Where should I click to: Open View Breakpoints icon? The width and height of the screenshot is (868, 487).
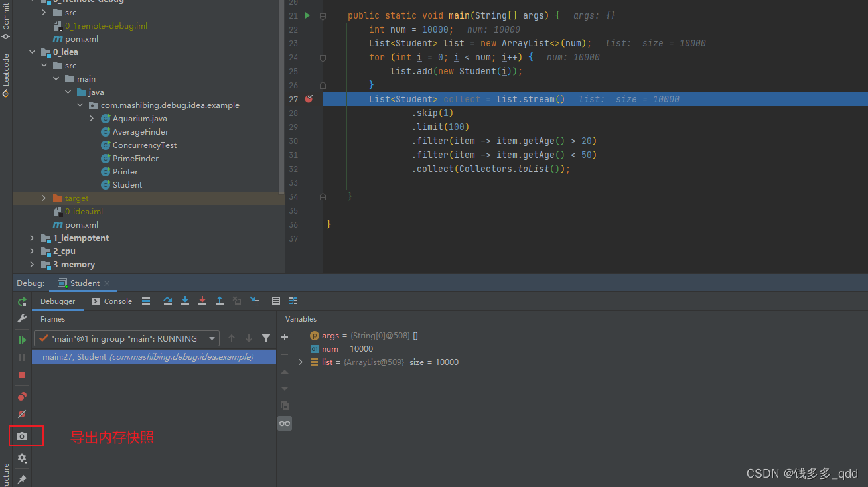(22, 397)
